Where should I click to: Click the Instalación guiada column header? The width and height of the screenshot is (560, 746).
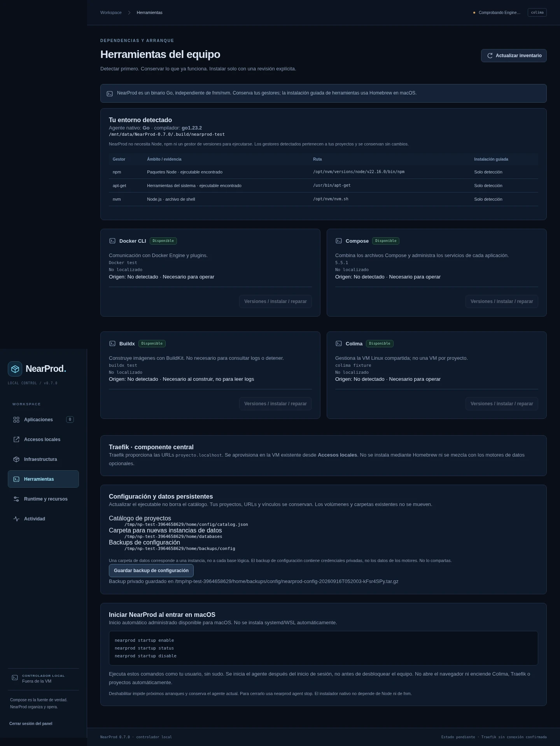(491, 159)
